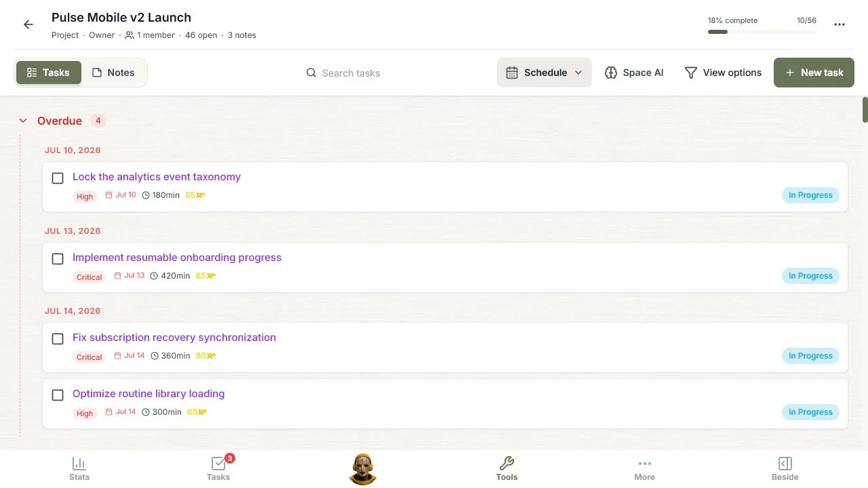Click High priority tag on analytics taxonomy task
Screen dimensions: 868x488
(x=85, y=197)
